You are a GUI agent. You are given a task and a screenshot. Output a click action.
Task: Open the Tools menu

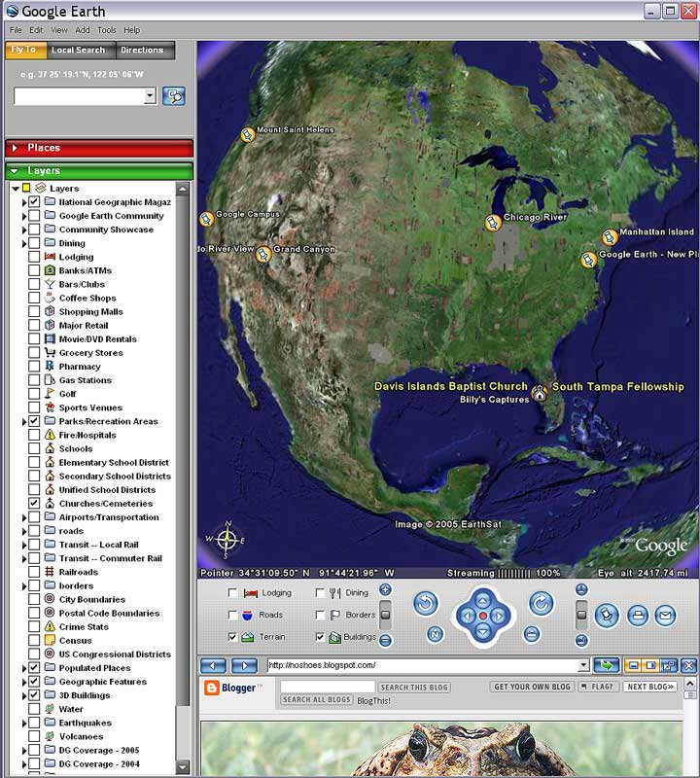[x=107, y=30]
